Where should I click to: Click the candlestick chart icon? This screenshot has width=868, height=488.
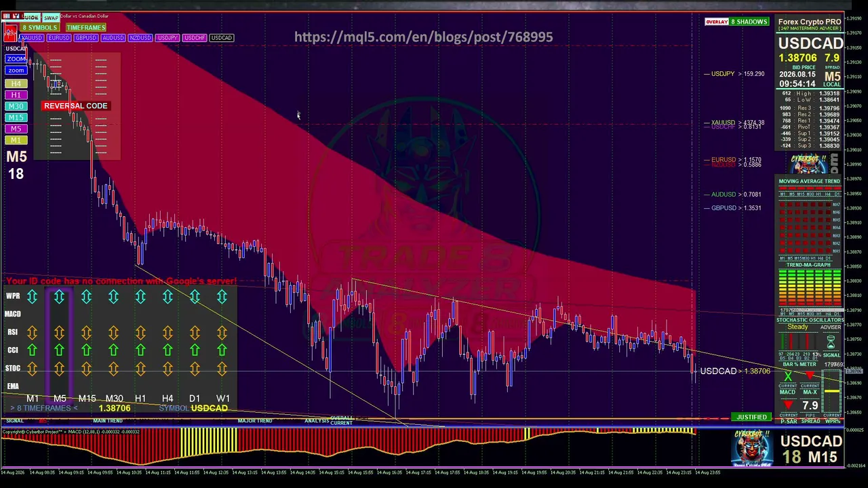point(9,33)
